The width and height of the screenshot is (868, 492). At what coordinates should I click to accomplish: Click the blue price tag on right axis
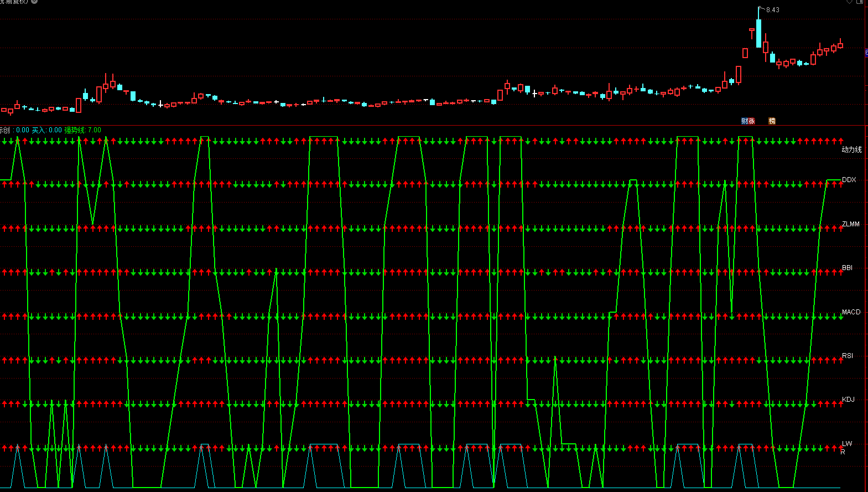click(866, 53)
